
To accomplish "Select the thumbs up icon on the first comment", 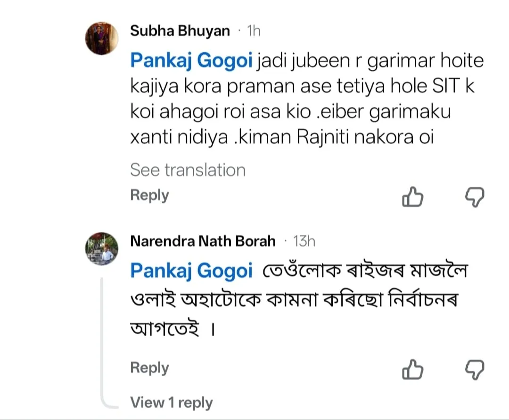I will coord(412,198).
